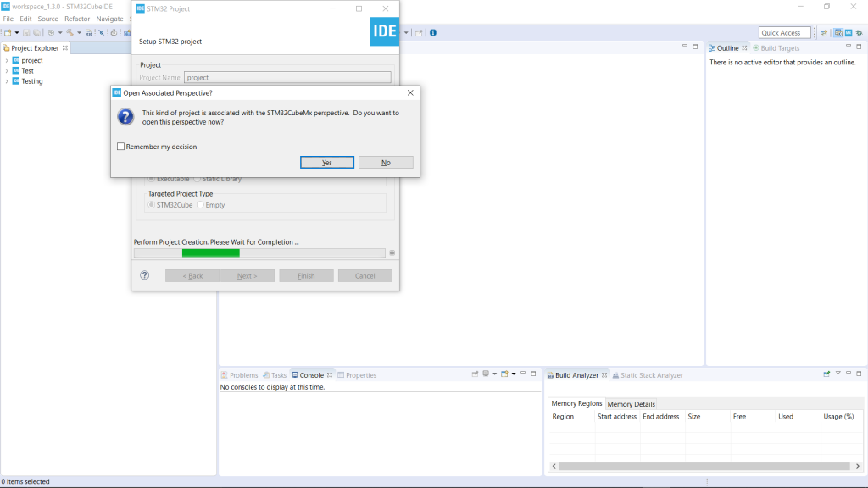This screenshot has width=868, height=488.
Task: Select the STM32Cube project type radio
Action: pos(152,205)
